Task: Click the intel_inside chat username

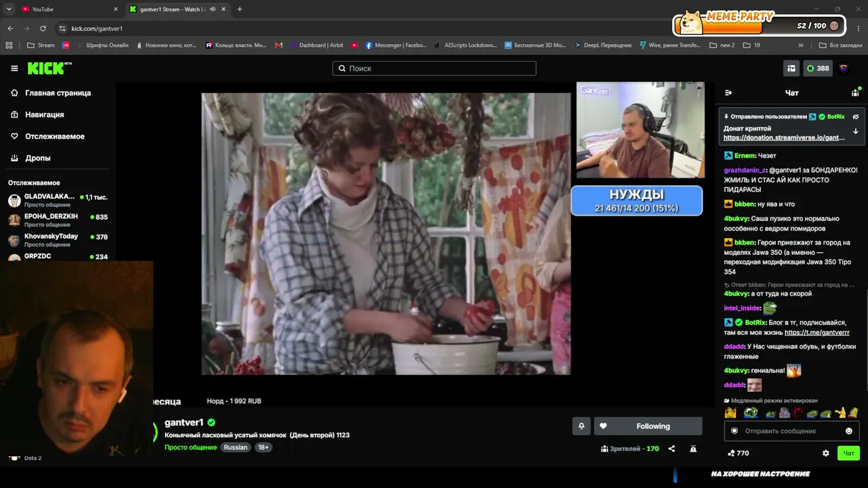Action: 742,308
